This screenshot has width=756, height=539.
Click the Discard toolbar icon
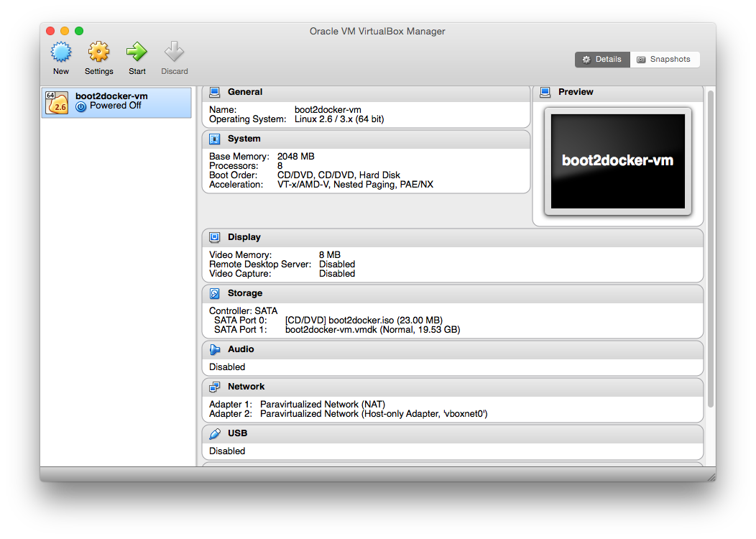click(174, 52)
